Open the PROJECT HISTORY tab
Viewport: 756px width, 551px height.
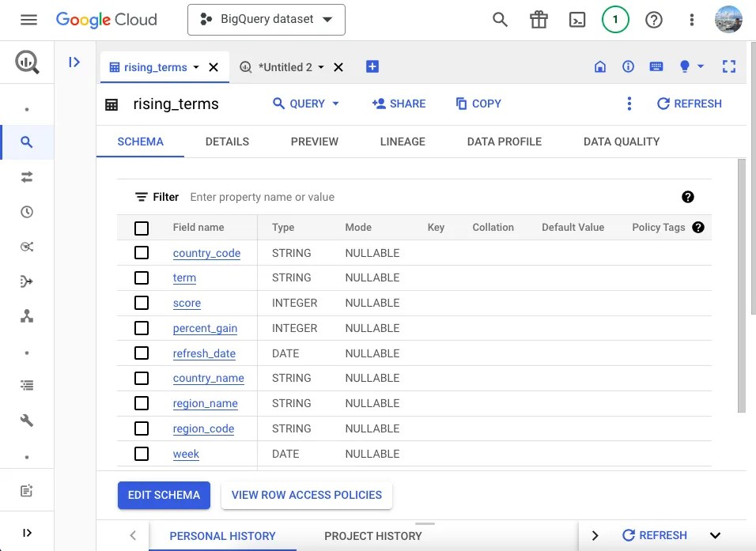tap(372, 536)
